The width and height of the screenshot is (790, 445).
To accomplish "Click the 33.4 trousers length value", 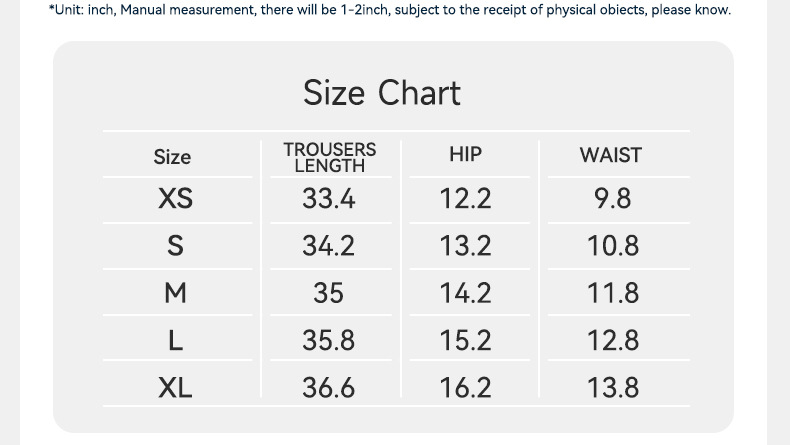I will (328, 199).
